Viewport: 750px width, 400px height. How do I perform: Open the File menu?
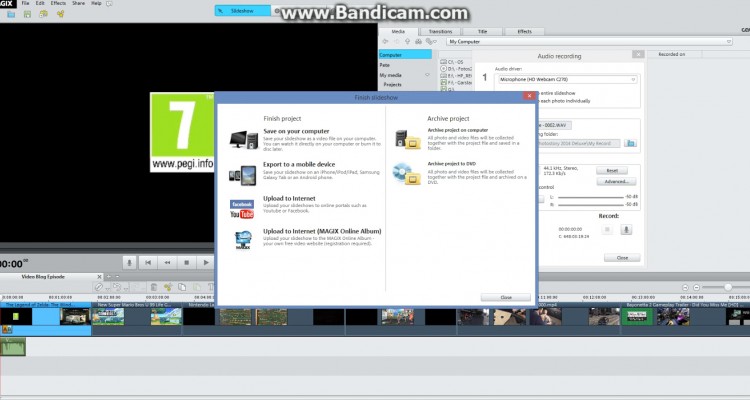click(x=25, y=3)
